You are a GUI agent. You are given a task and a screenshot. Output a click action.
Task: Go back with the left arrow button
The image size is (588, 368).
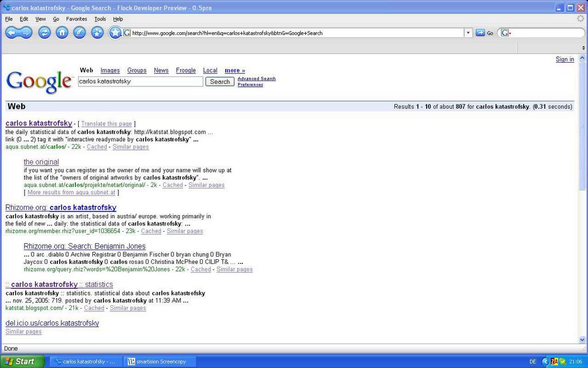[11, 33]
